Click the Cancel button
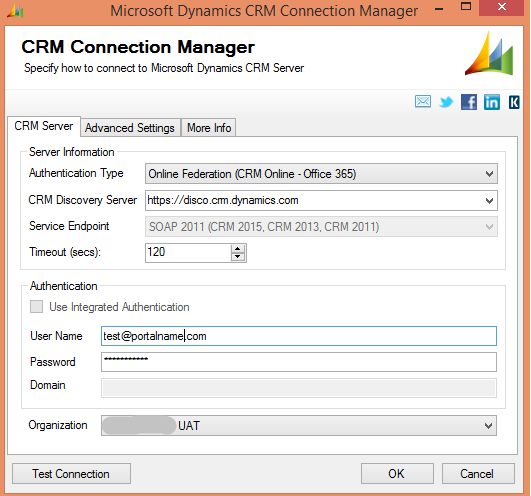 478,474
